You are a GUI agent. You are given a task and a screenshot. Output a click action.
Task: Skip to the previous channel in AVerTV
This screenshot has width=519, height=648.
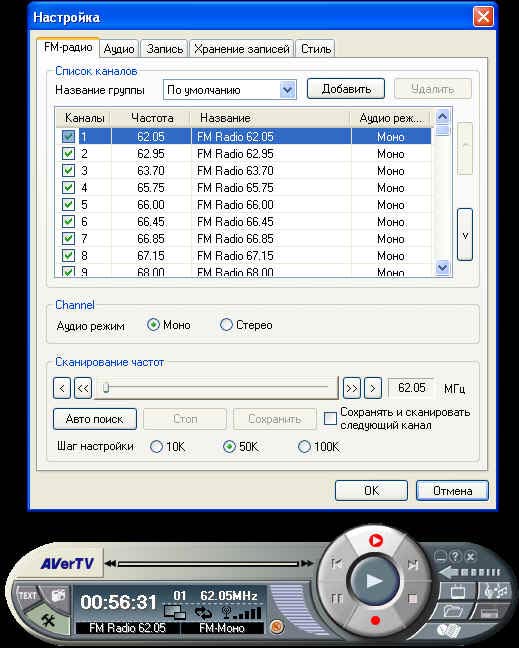tap(337, 563)
